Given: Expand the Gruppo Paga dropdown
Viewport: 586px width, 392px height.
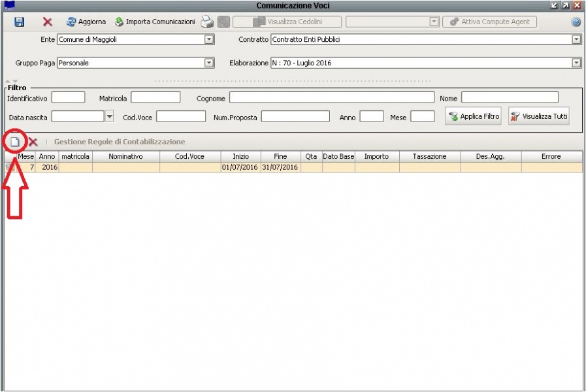Looking at the screenshot, I should pos(209,63).
